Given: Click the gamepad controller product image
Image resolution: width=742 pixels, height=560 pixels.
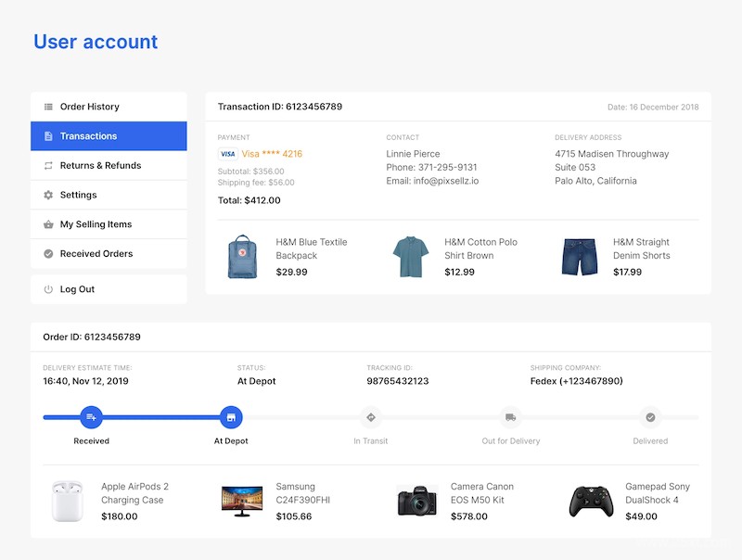Looking at the screenshot, I should pos(591,502).
